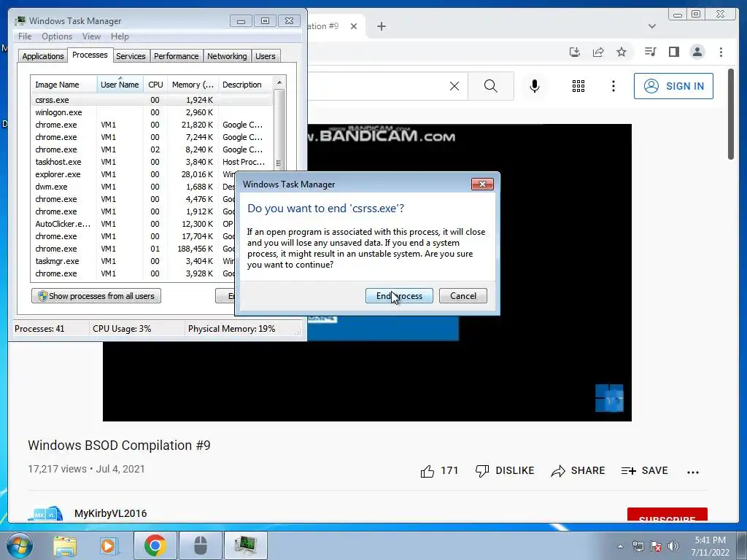Open Windows Explorer from the taskbar
The image size is (747, 560).
[65, 545]
